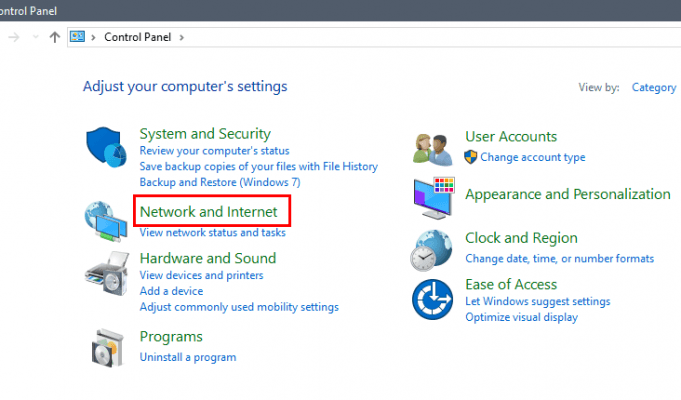Open recent locations dropdown arrow
The width and height of the screenshot is (681, 400).
pos(36,37)
